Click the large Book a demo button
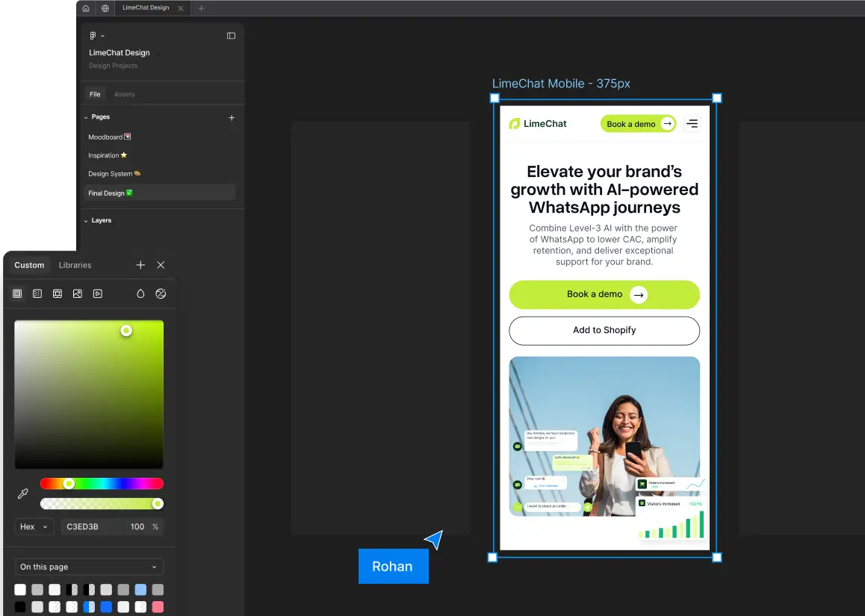This screenshot has width=865, height=616. point(604,294)
